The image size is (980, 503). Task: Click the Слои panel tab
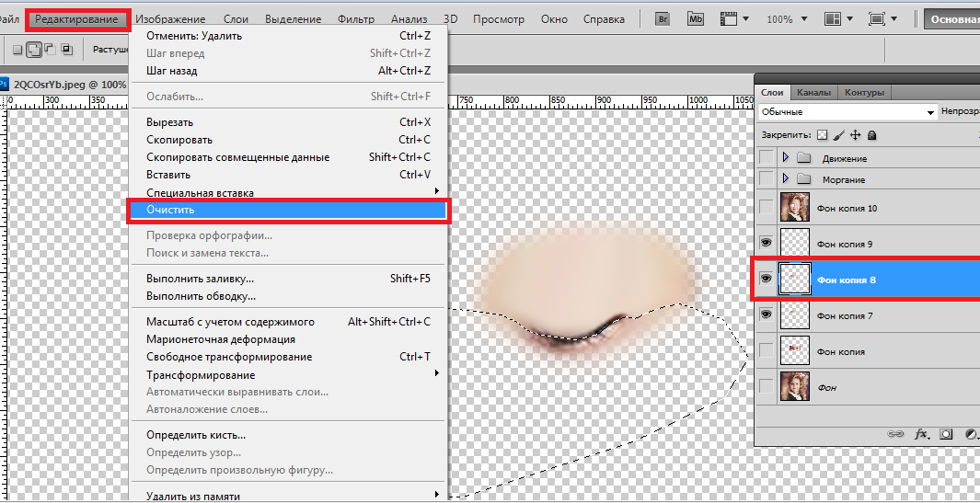pos(773,93)
